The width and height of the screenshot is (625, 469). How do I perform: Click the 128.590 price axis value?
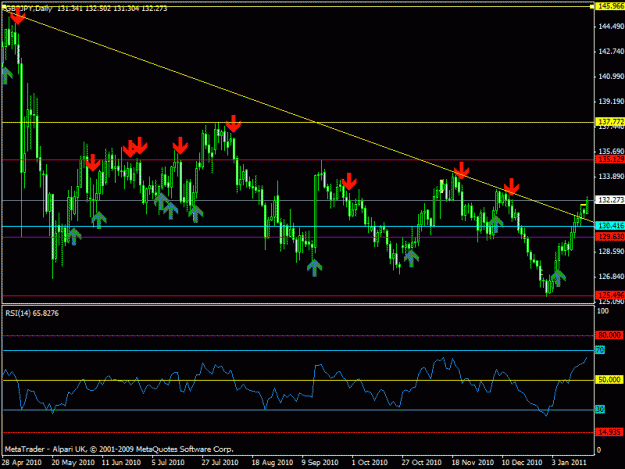pos(610,251)
